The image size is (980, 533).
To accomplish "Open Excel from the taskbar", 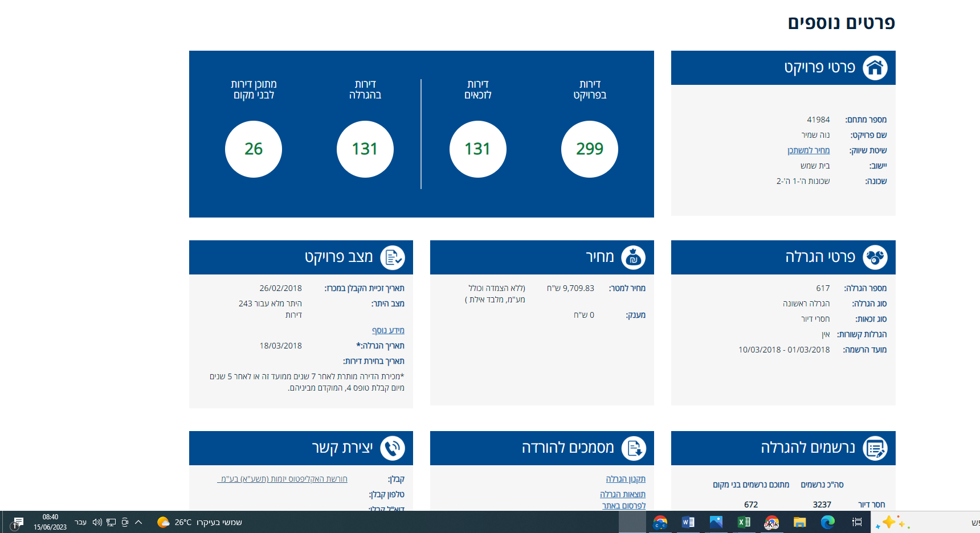I will [744, 522].
